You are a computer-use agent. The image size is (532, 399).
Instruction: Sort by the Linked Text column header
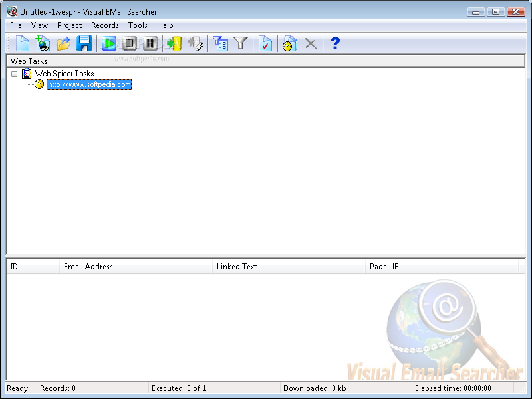[289, 267]
